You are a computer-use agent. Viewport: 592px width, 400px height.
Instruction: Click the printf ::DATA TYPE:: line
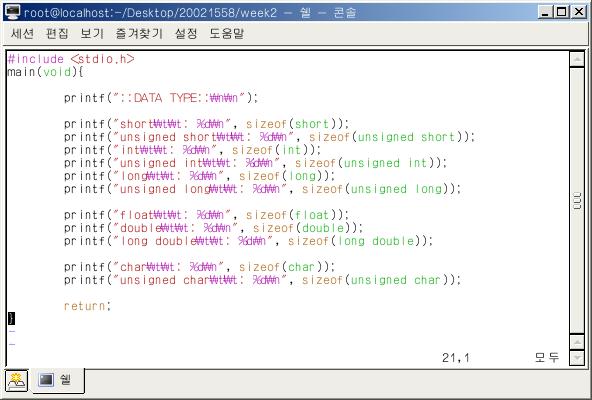coord(161,98)
